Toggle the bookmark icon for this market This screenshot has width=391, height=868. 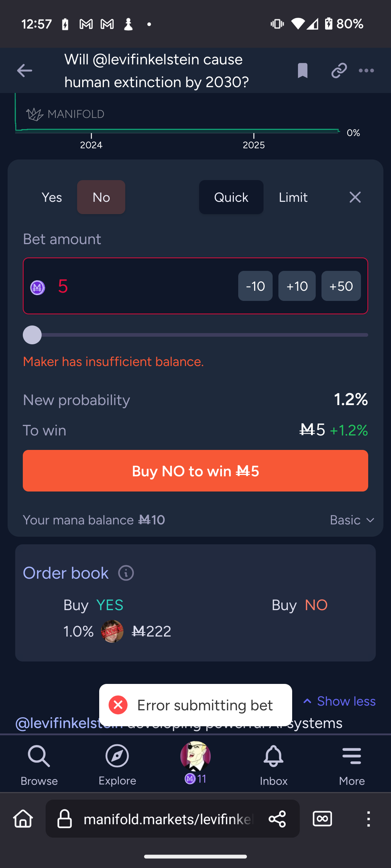click(303, 71)
